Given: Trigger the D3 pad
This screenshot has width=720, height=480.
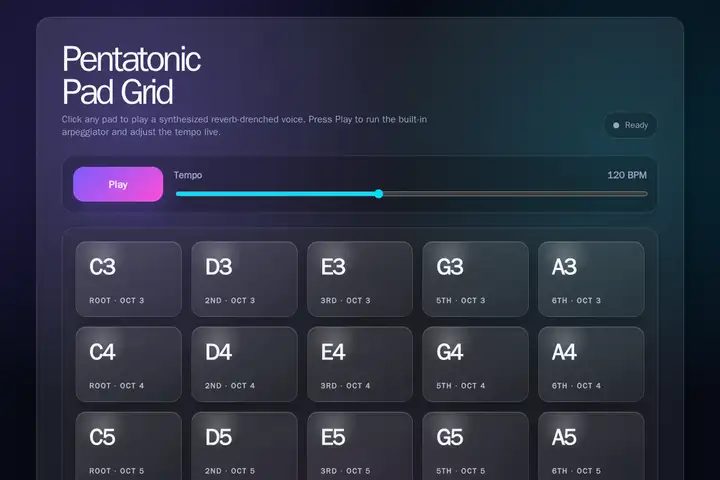Looking at the screenshot, I should (x=244, y=279).
